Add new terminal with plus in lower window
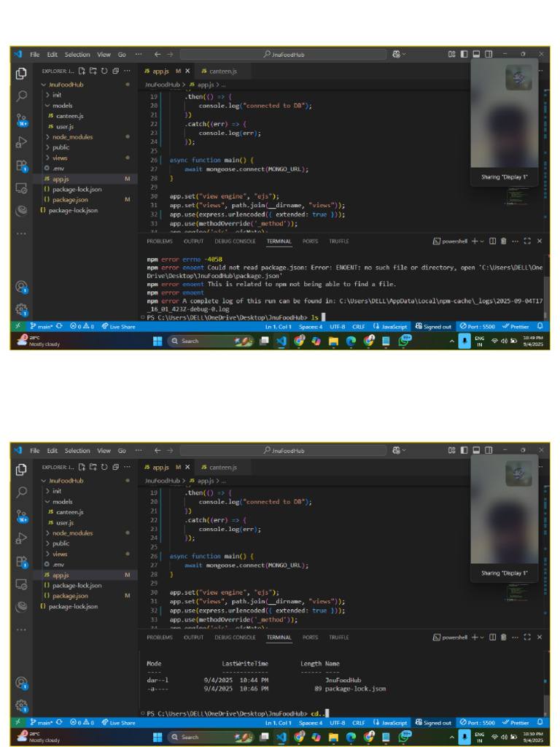Image resolution: width=560 pixels, height=747 pixels. (x=474, y=637)
